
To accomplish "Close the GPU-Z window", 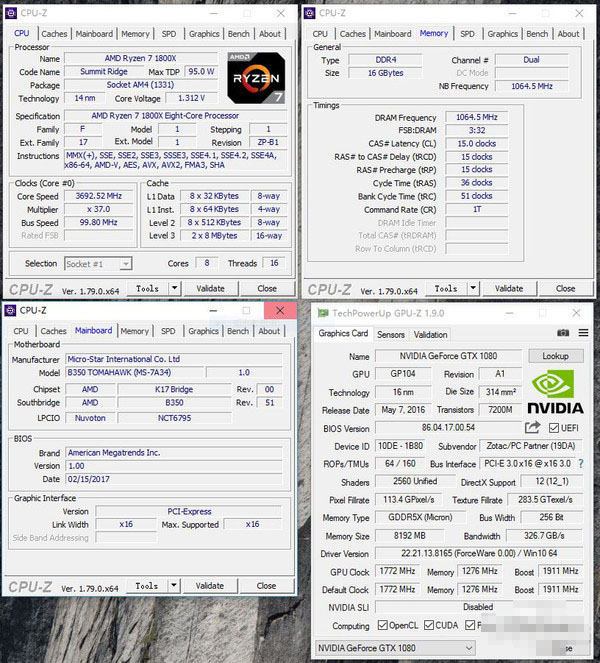I will coord(576,313).
